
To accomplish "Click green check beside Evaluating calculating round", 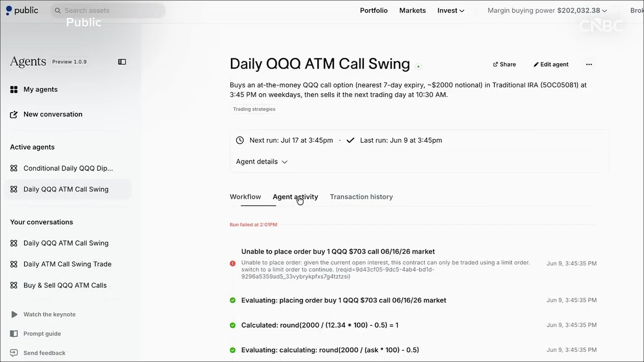I will [232, 350].
